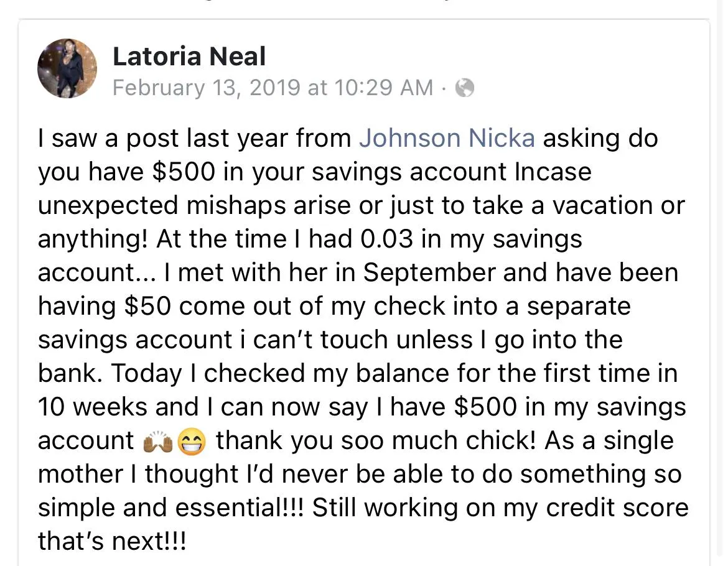Open the February 13, 2019 timestamp link
Image resolution: width=728 pixels, height=566 pixels.
pos(273,88)
